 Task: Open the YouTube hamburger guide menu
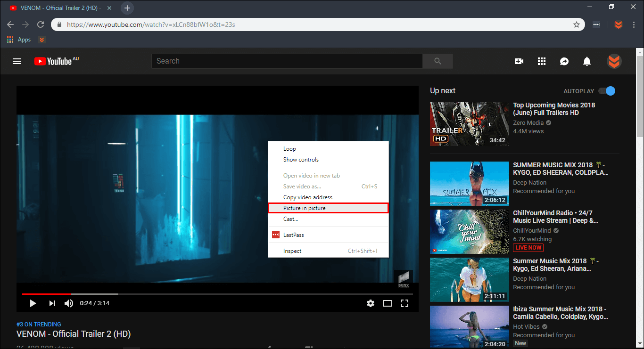pyautogui.click(x=17, y=61)
